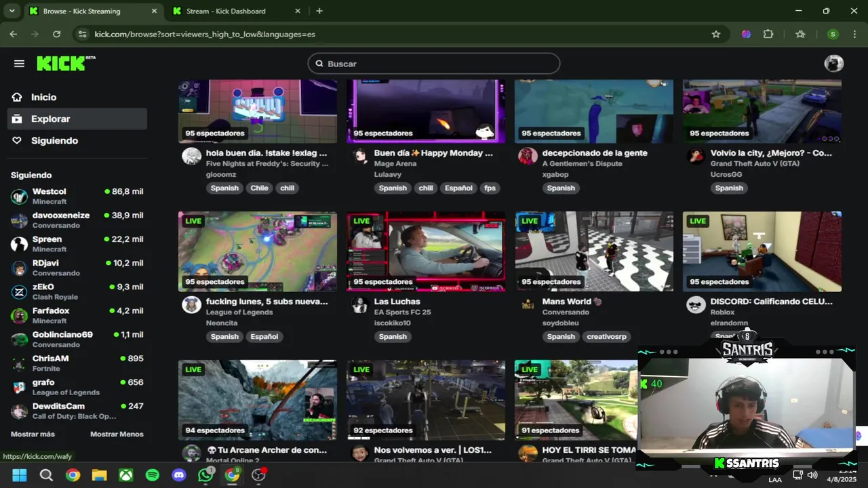Click 'Nos volvemos a ver. | LOS1...' title
This screenshot has height=488, width=868.
pos(433,450)
